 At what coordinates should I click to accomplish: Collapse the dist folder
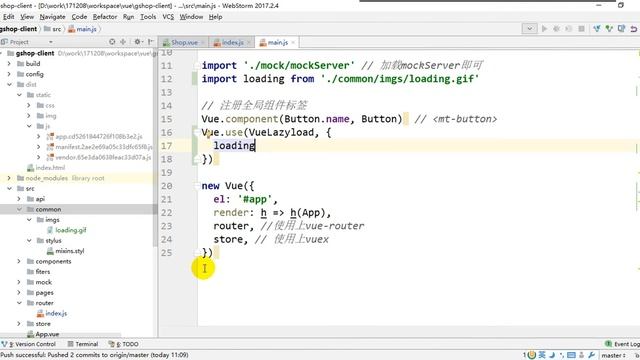click(x=9, y=84)
